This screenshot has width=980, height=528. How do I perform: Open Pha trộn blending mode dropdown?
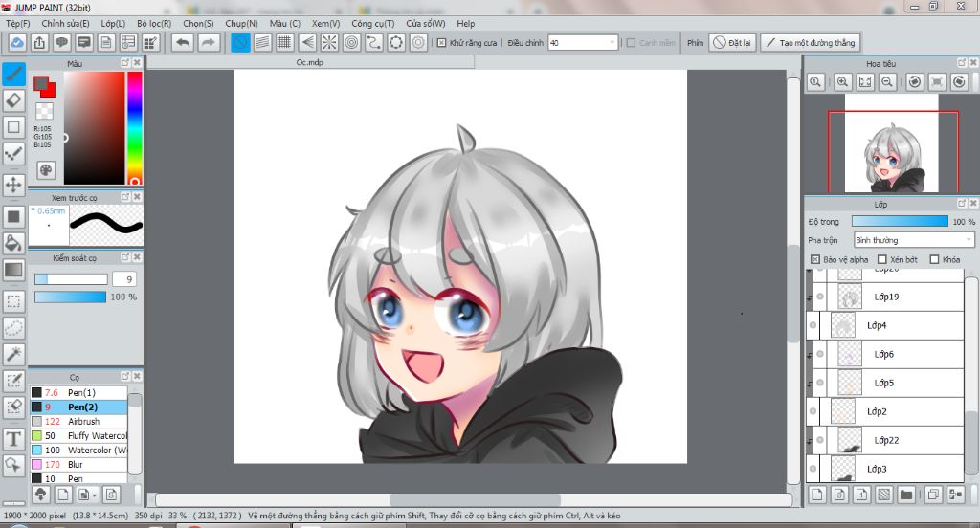coord(914,240)
